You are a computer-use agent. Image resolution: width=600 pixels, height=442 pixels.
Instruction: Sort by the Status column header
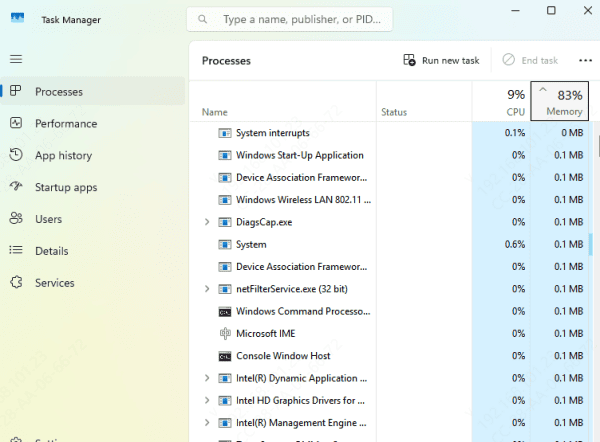[424, 101]
